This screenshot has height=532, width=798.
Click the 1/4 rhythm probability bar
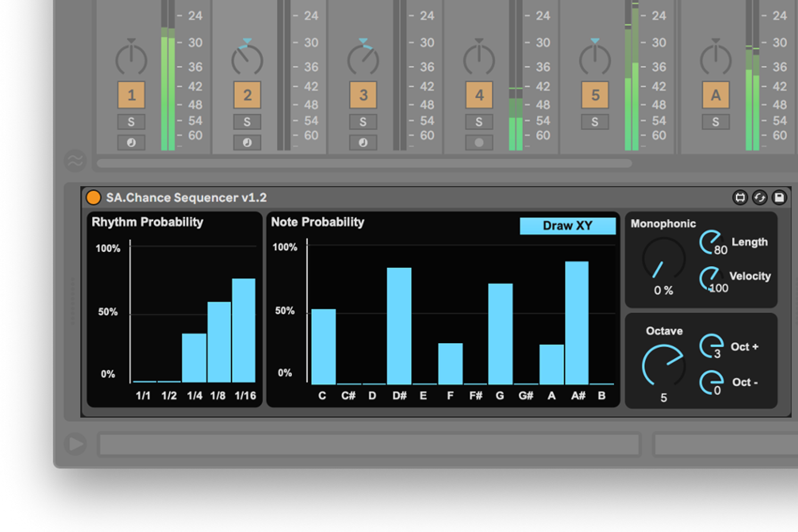coord(194,358)
